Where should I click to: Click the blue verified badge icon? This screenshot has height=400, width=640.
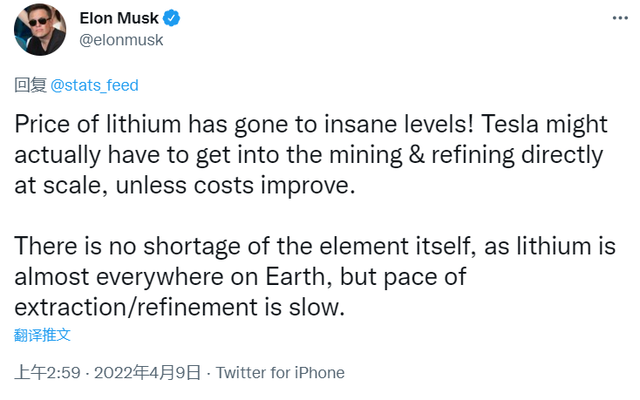click(174, 18)
